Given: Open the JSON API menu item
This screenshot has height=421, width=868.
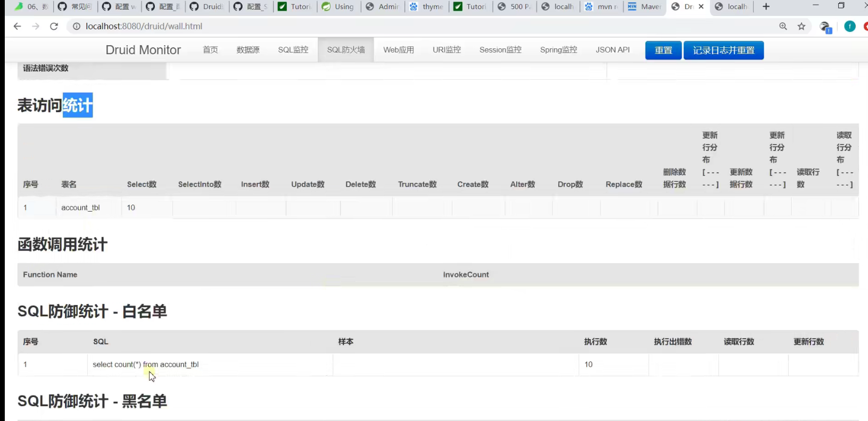Looking at the screenshot, I should tap(613, 50).
